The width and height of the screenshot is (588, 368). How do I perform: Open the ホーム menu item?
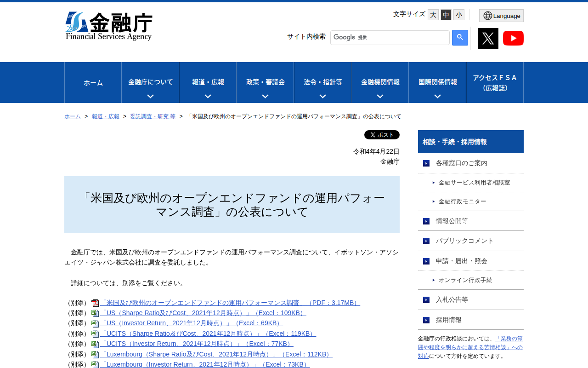93,83
